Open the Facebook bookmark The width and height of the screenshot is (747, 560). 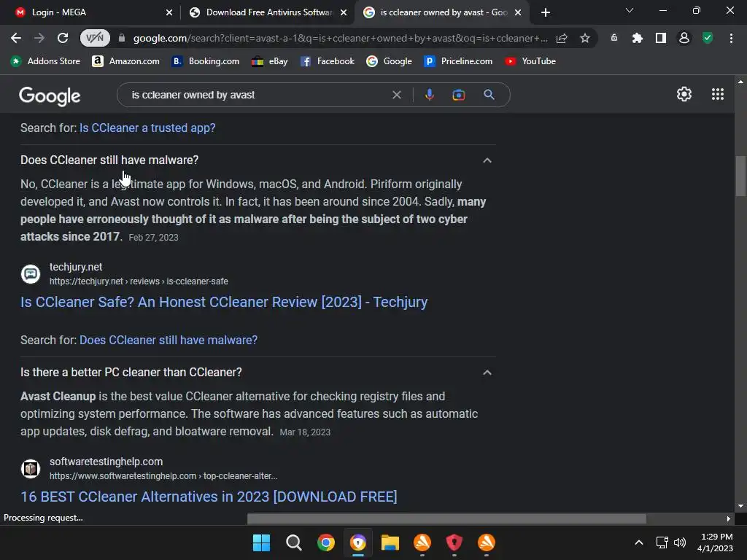(328, 61)
